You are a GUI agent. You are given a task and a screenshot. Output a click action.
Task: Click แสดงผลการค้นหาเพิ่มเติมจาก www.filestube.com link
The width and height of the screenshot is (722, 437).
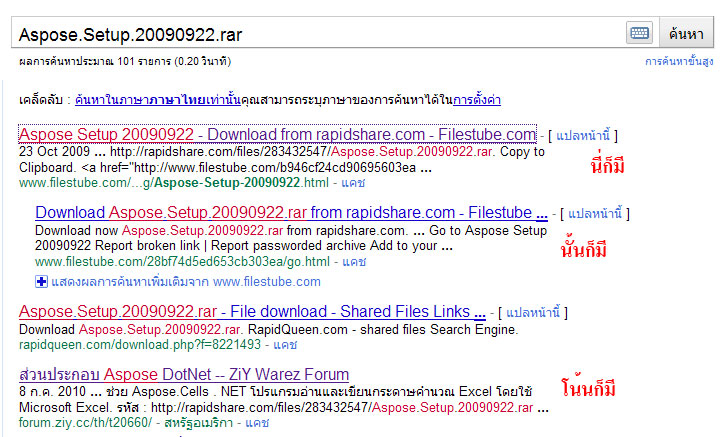pos(186,281)
